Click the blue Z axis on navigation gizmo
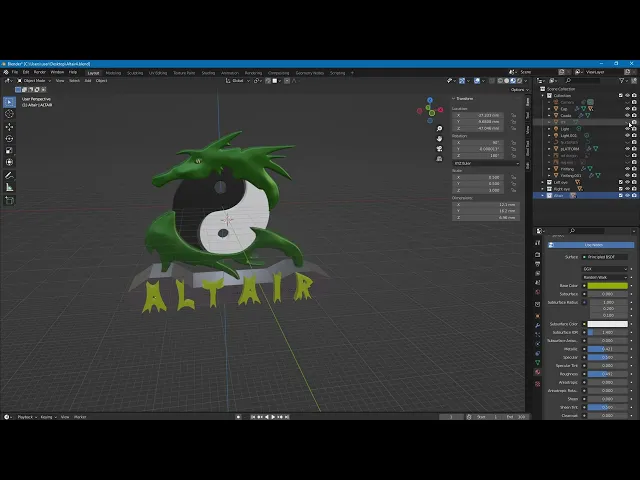640x480 pixels. point(430,100)
